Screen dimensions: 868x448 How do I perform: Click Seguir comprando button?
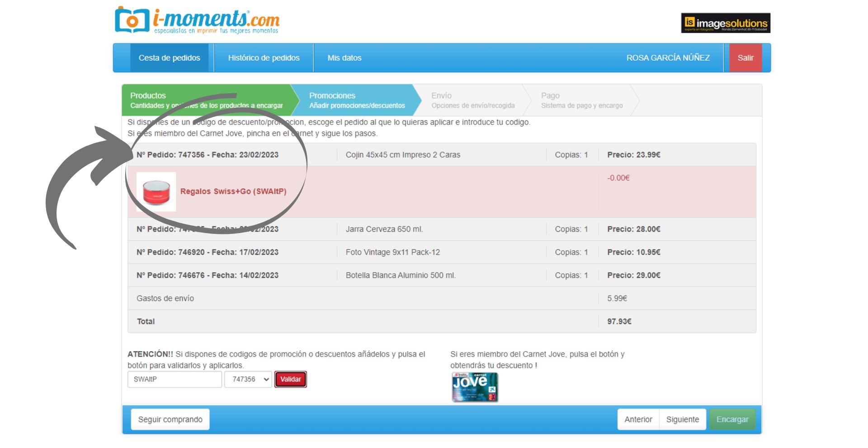point(170,419)
